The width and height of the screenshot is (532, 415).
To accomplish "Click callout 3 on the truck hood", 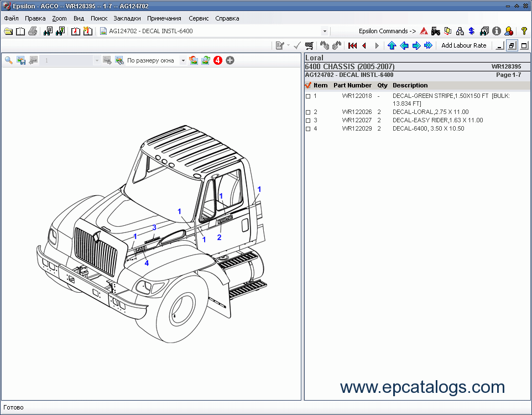I will [x=154, y=227].
